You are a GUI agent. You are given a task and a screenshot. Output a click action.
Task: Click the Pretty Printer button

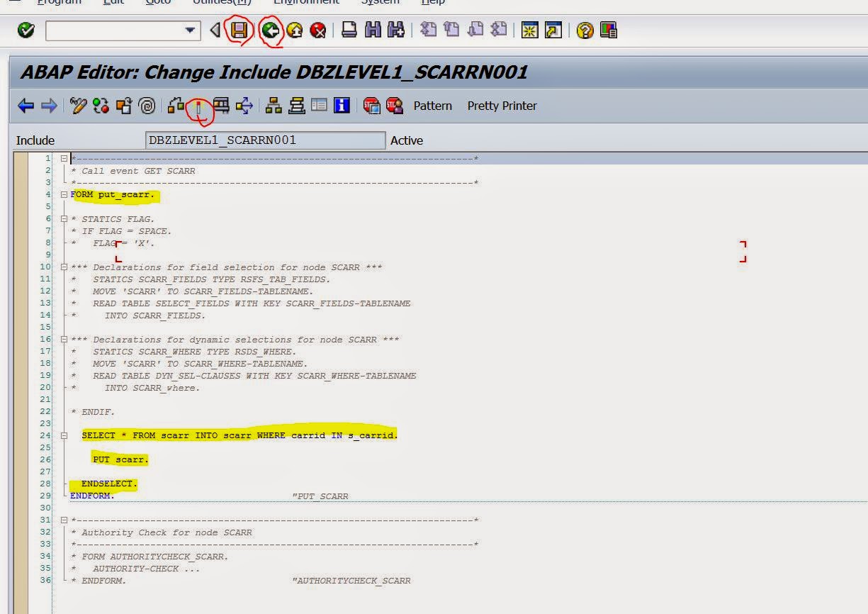tap(502, 106)
